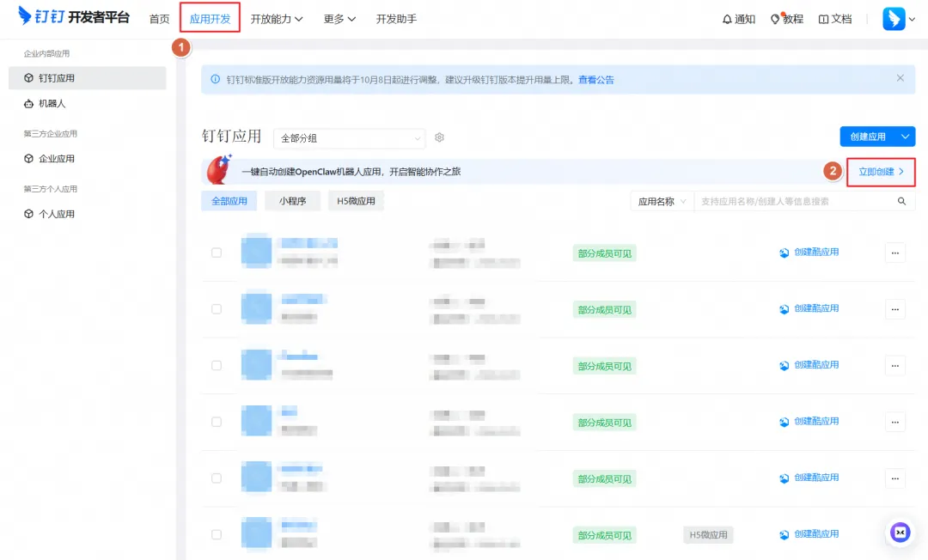Click 创建酷应用 in the second app row

[x=809, y=308]
